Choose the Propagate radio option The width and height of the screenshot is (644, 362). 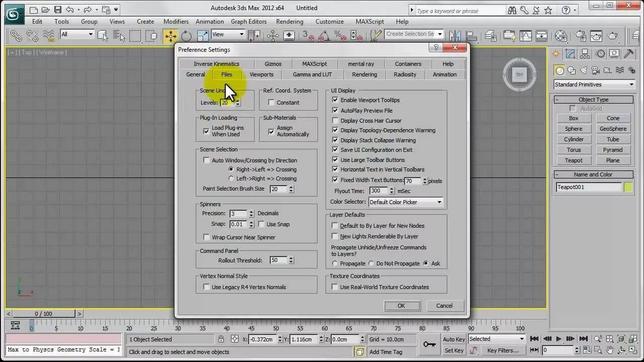(335, 263)
